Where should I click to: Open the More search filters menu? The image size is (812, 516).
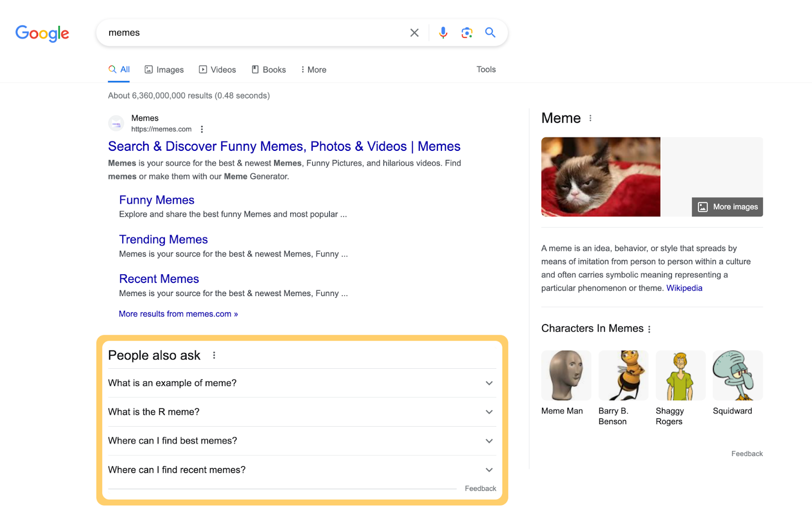tap(314, 70)
